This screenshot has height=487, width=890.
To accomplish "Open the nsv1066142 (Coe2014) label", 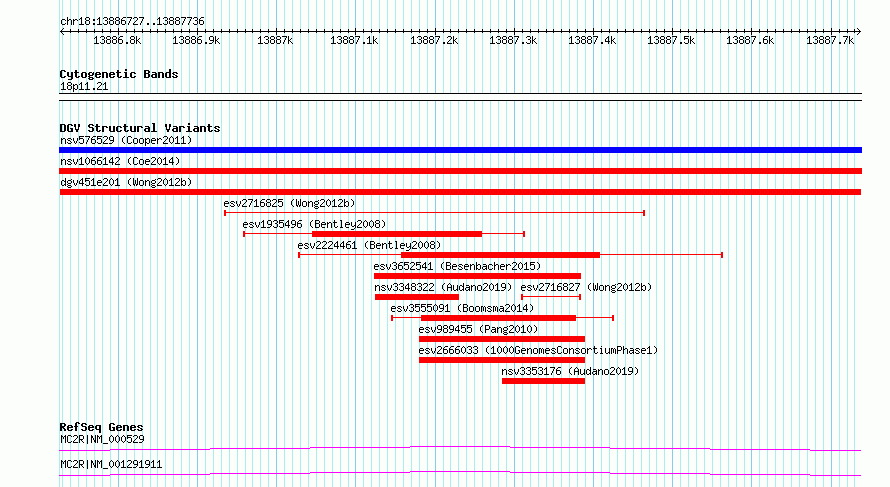I will [120, 161].
